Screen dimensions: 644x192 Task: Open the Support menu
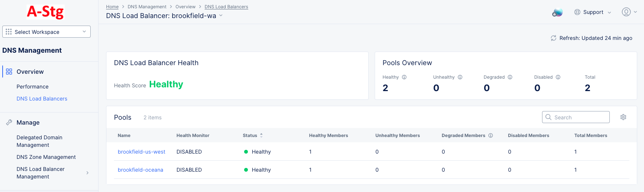click(x=592, y=12)
